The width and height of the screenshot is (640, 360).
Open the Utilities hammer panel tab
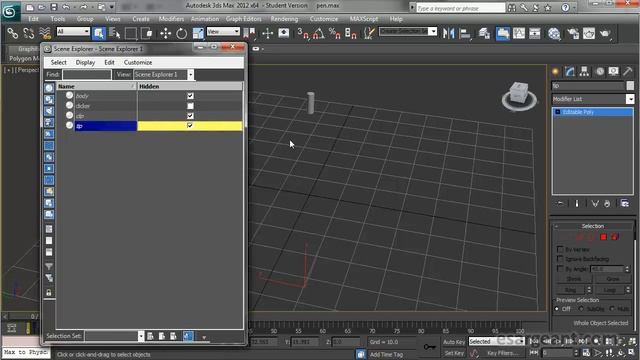[x=628, y=72]
